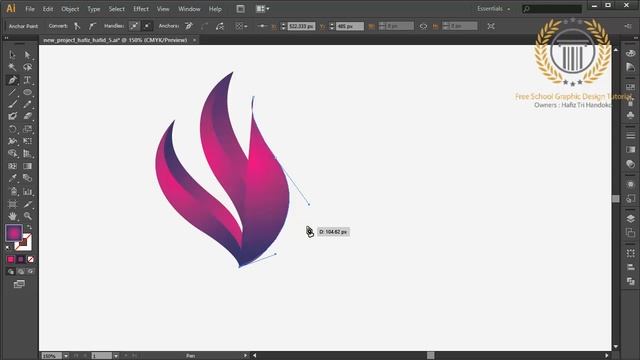Apply solid Color mode button

point(11,260)
